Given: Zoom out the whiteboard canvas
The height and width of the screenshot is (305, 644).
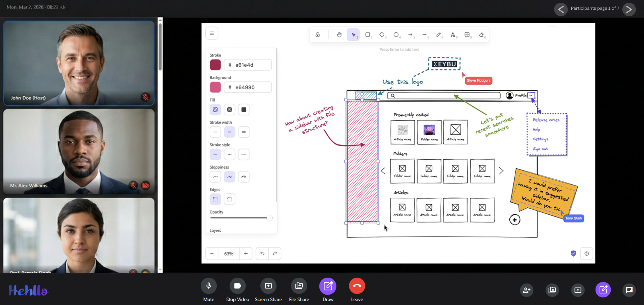Looking at the screenshot, I should 212,253.
